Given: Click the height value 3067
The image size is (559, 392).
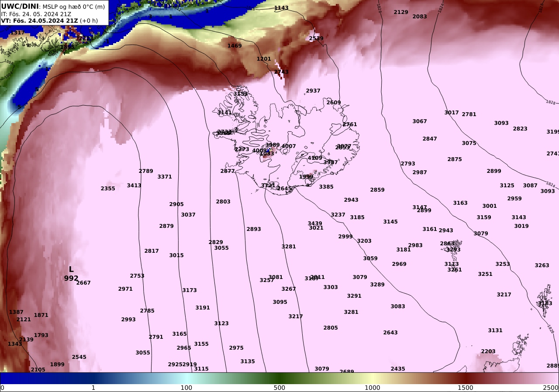Looking at the screenshot, I should (x=420, y=121).
